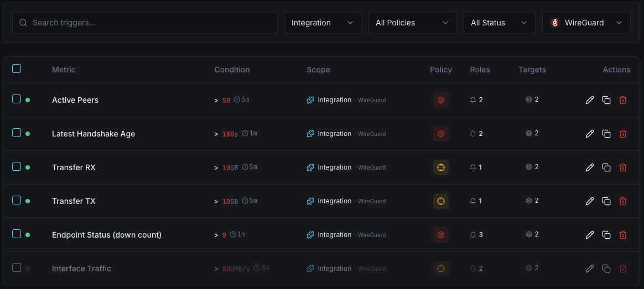Click the yellow policy icon for Interface Traffic
The width and height of the screenshot is (644, 289).
pyautogui.click(x=441, y=269)
